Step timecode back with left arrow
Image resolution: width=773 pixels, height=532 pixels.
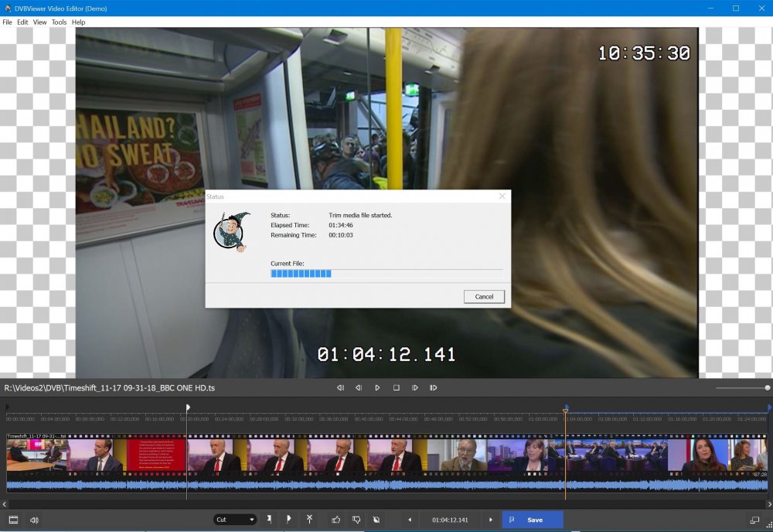pyautogui.click(x=410, y=520)
